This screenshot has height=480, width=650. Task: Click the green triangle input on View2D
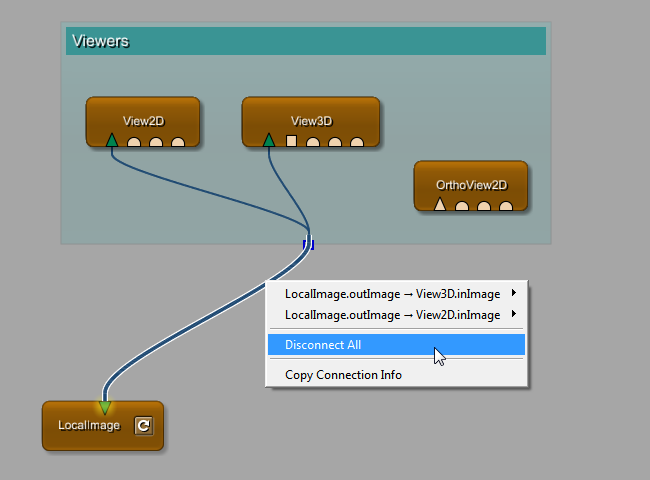click(x=112, y=140)
